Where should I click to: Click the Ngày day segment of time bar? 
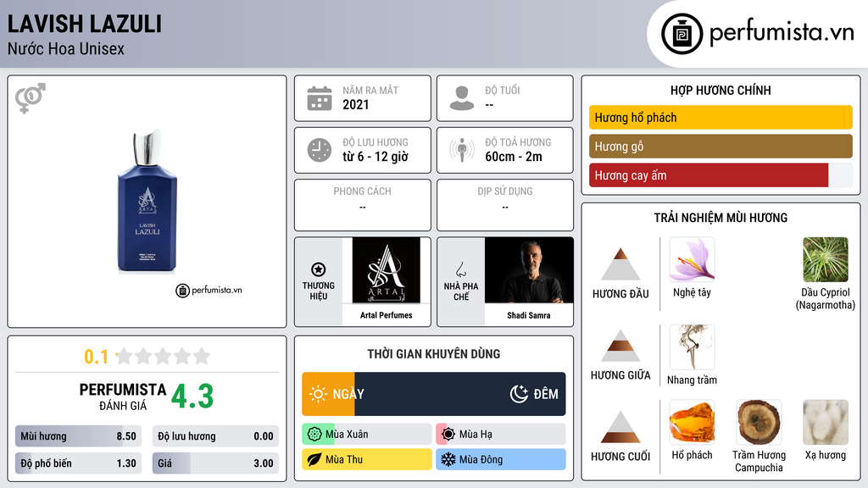pyautogui.click(x=328, y=394)
